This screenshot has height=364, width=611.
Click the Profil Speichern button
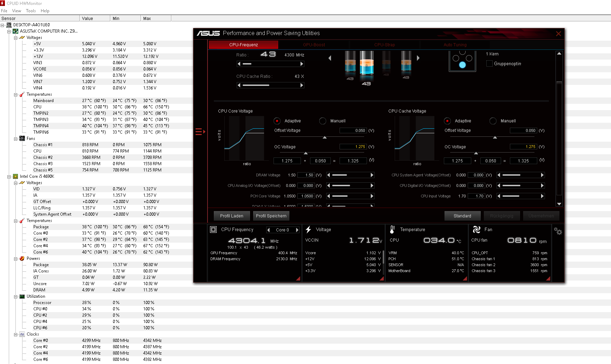click(271, 216)
